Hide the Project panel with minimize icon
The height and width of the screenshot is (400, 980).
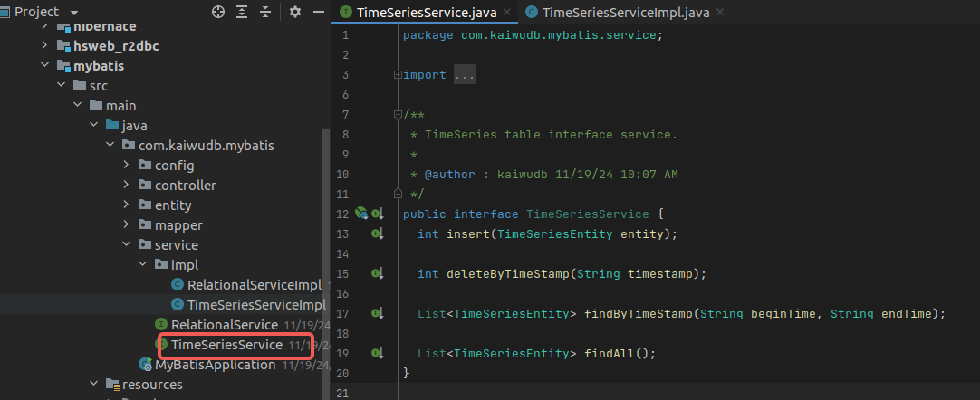tap(317, 12)
